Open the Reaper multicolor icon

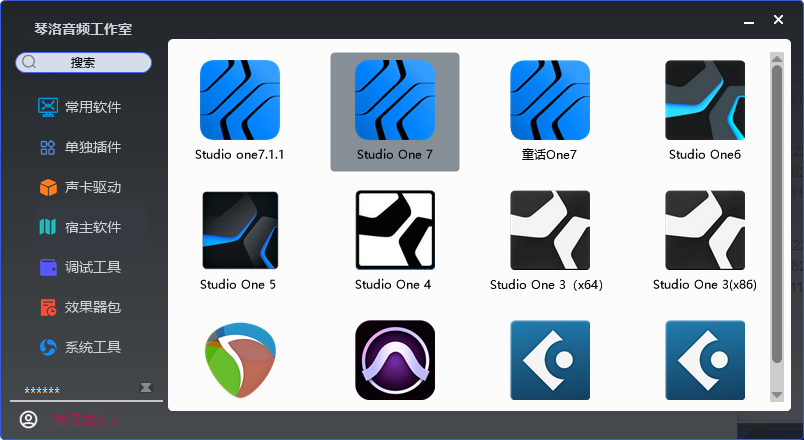240,360
